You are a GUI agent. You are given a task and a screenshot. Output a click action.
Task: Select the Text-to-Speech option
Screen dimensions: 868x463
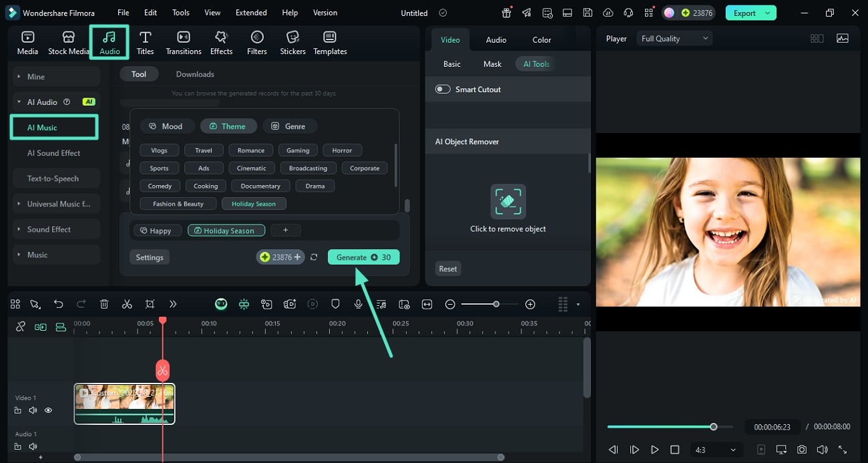pyautogui.click(x=56, y=178)
